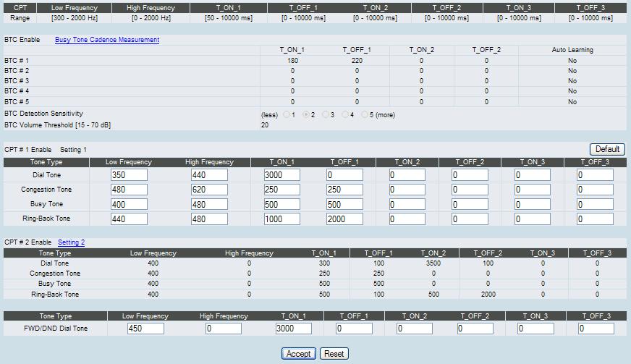Click FWD/DND Dial Tone T_ON_1 field

pyautogui.click(x=293, y=329)
